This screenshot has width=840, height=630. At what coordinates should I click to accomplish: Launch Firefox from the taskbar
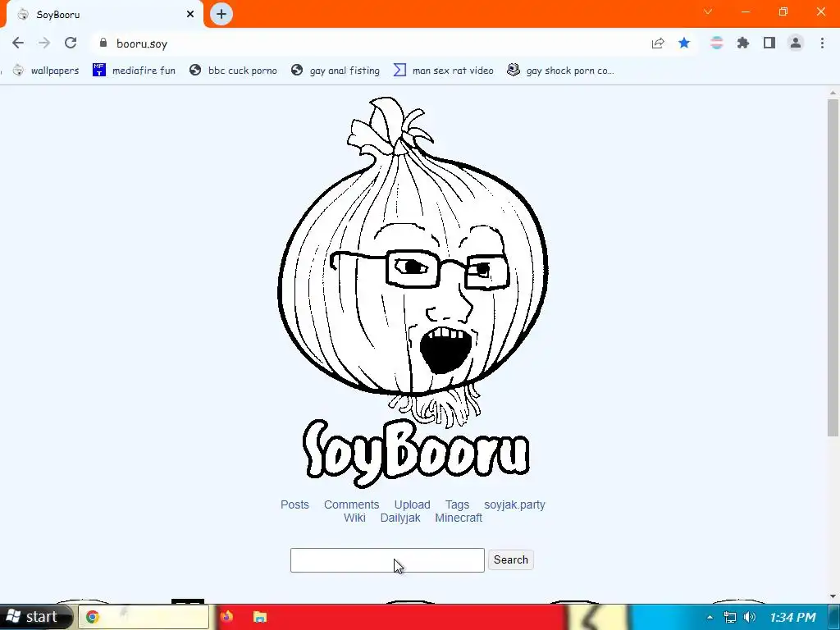226,617
